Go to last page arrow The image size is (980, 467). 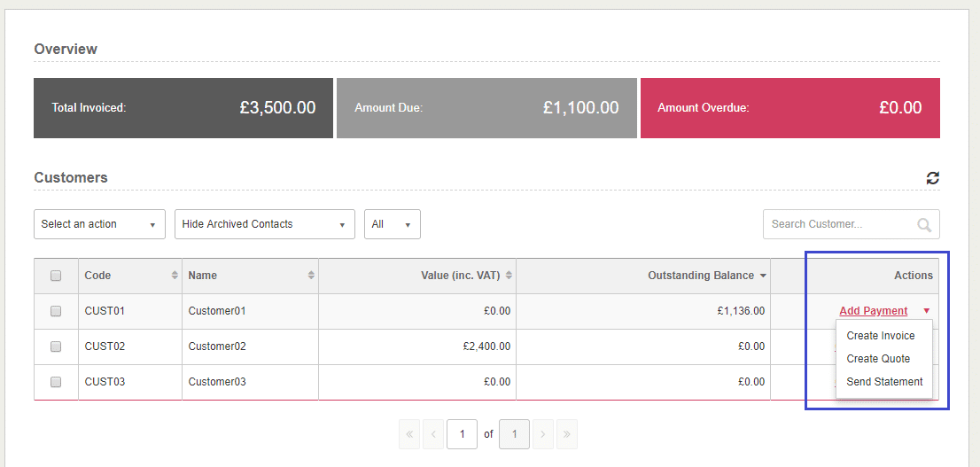click(x=566, y=434)
